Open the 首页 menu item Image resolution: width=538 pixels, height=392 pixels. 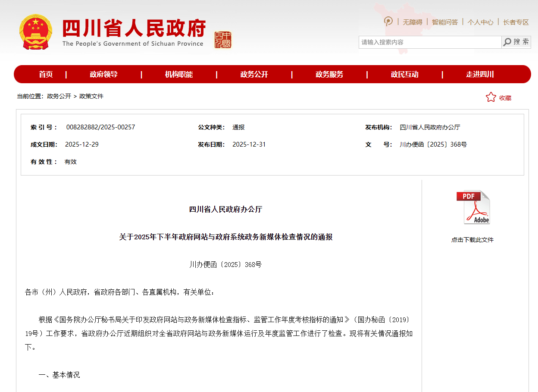click(x=46, y=74)
